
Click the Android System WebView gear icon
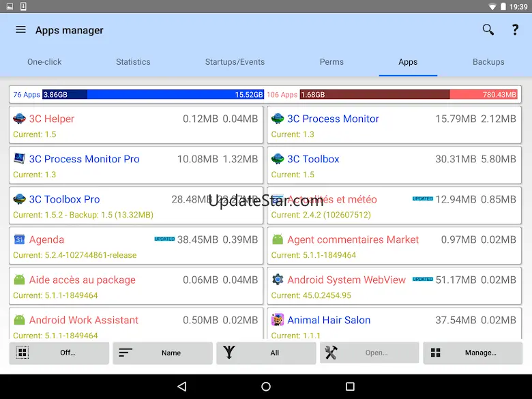pyautogui.click(x=278, y=280)
